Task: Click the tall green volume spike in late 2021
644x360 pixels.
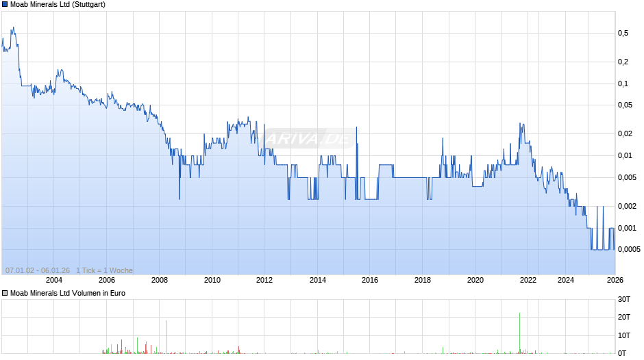Action: (x=519, y=333)
